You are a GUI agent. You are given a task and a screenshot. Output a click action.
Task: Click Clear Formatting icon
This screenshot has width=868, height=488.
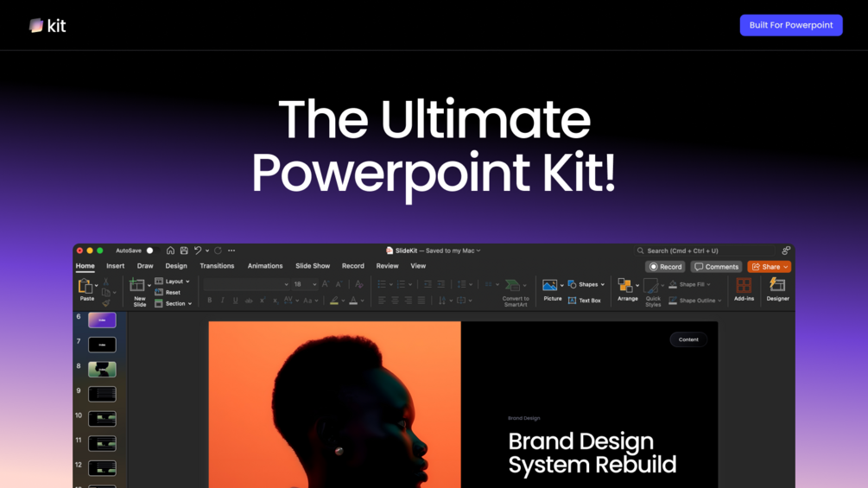tap(358, 284)
